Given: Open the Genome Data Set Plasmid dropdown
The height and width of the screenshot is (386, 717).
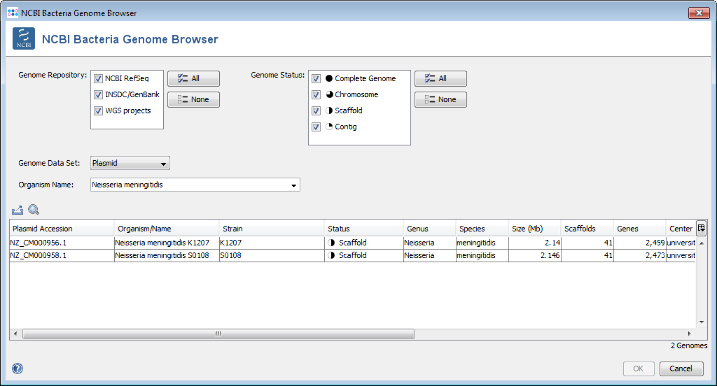Looking at the screenshot, I should pos(130,163).
